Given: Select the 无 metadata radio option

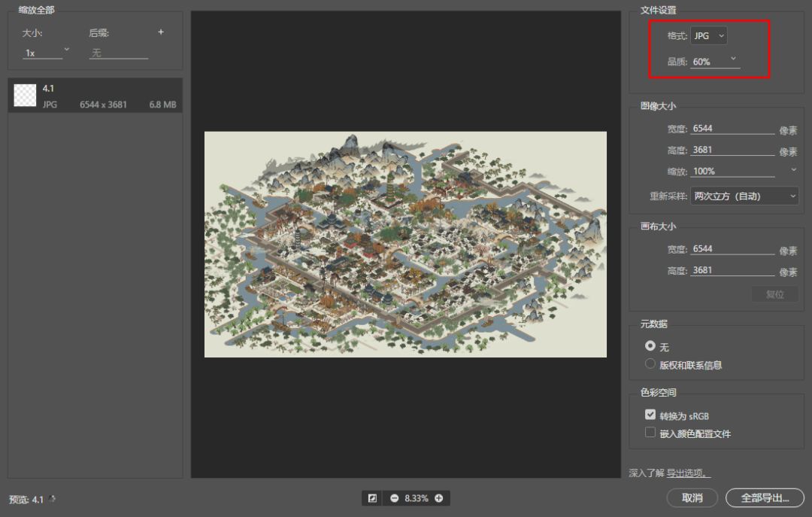Looking at the screenshot, I should (650, 345).
